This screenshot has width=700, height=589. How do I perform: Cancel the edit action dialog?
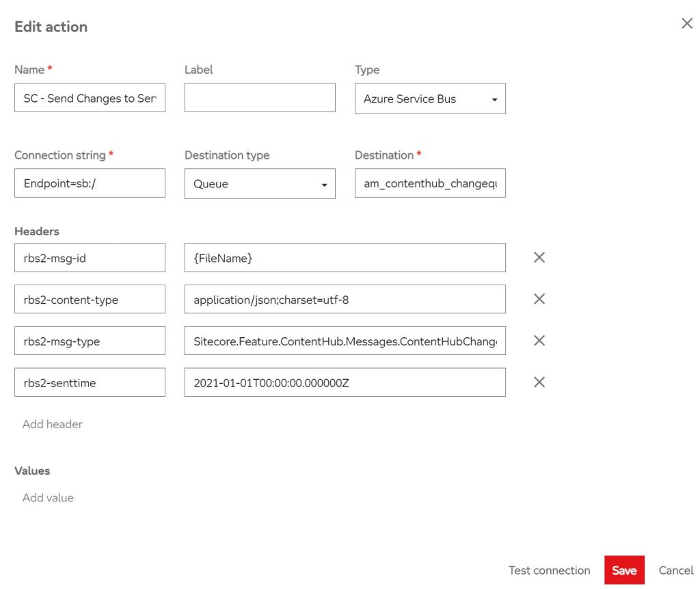point(675,571)
